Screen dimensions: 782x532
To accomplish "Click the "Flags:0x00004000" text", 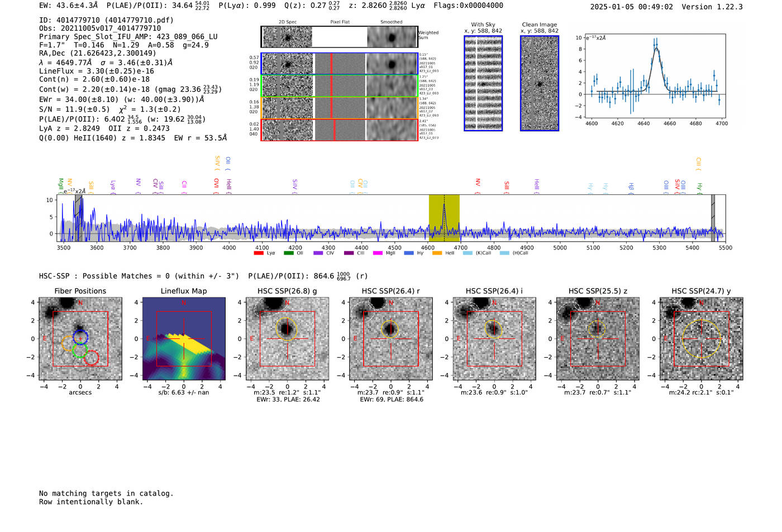I will click(468, 6).
